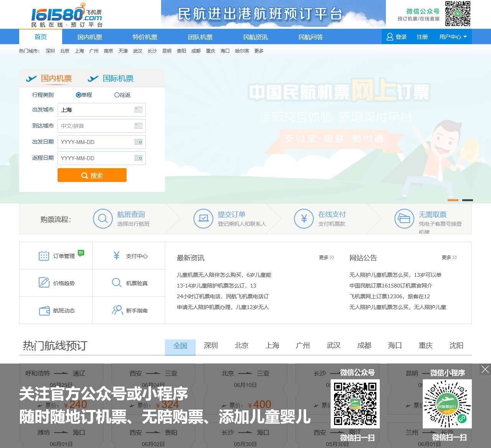491x448 pixels.
Task: Close the WeChat promo overlay banner
Action: pos(485,369)
